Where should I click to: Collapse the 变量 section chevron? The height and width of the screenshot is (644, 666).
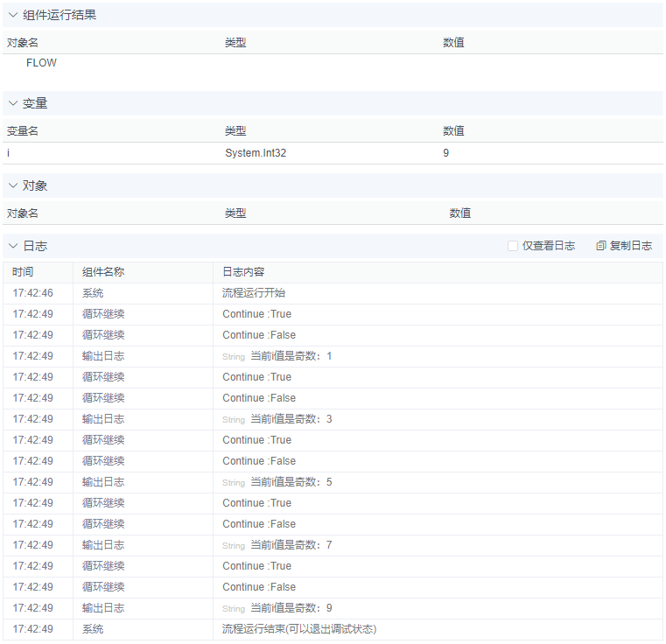[x=13, y=103]
